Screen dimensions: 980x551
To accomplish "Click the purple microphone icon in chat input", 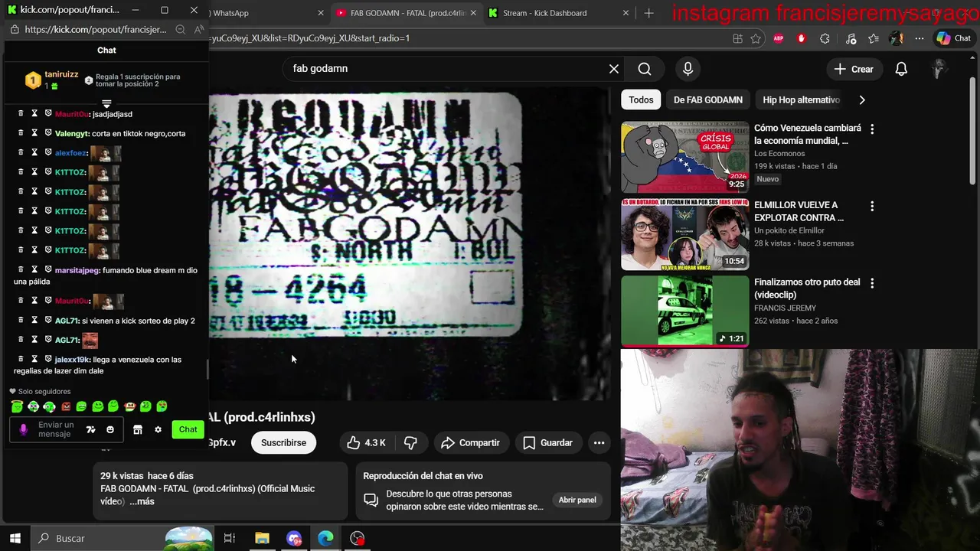I will (x=23, y=430).
